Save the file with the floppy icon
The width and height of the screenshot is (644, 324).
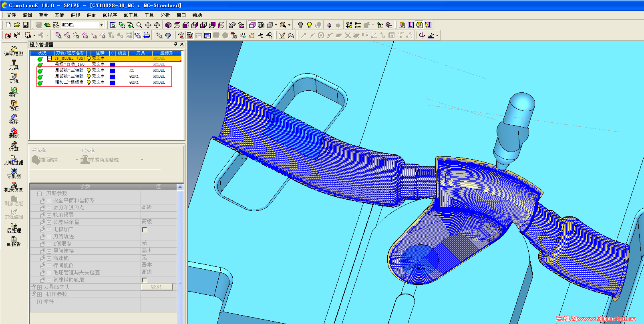pyautogui.click(x=25, y=25)
